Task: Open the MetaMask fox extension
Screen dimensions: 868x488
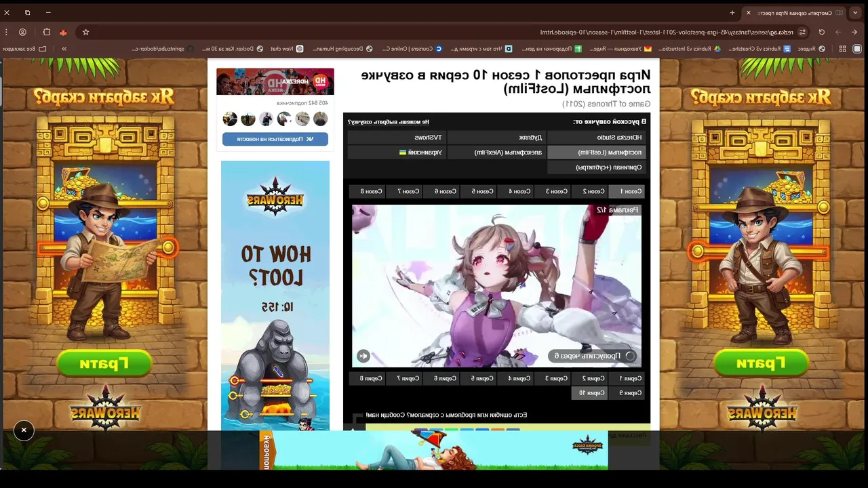Action: pos(64,32)
